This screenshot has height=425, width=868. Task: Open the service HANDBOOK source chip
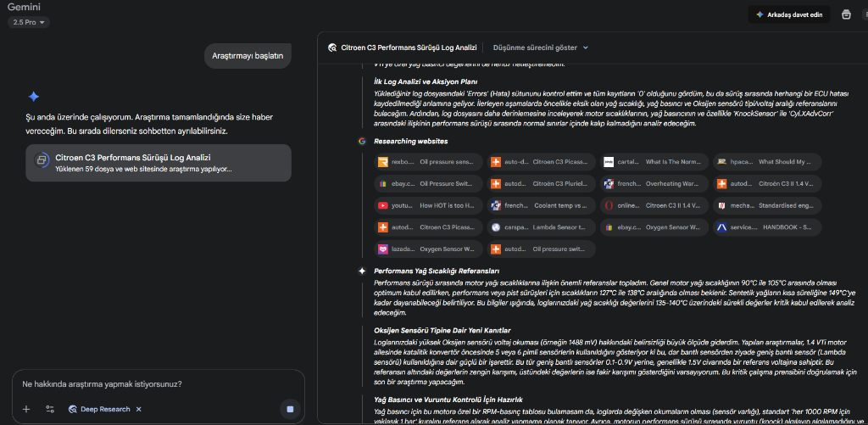pos(765,227)
